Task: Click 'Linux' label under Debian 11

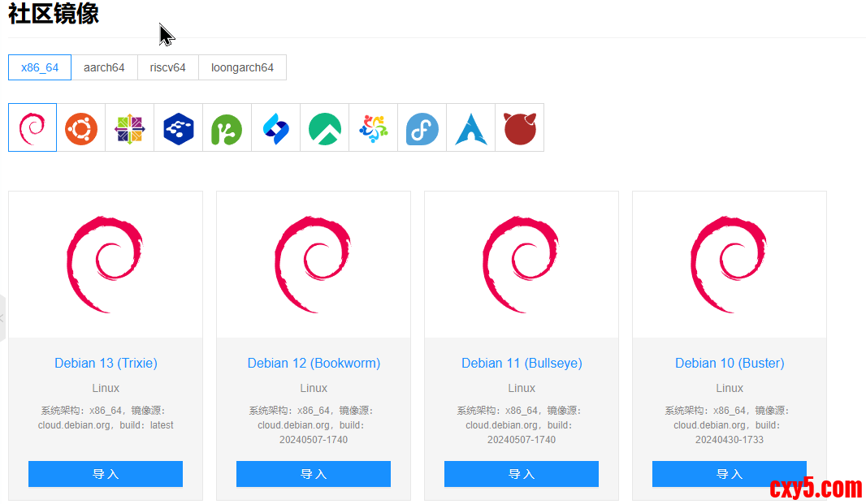Action: (522, 388)
